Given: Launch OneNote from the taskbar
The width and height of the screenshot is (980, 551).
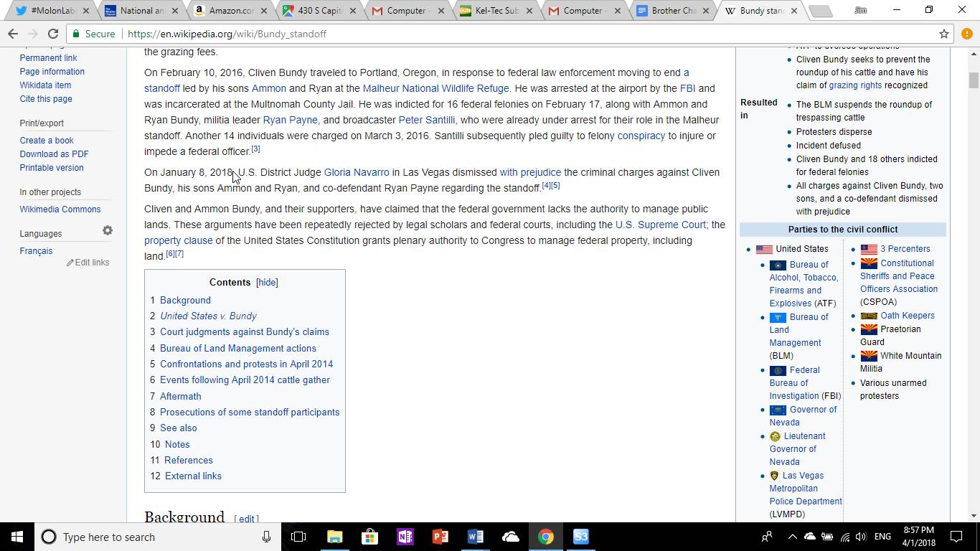Looking at the screenshot, I should coord(405,537).
